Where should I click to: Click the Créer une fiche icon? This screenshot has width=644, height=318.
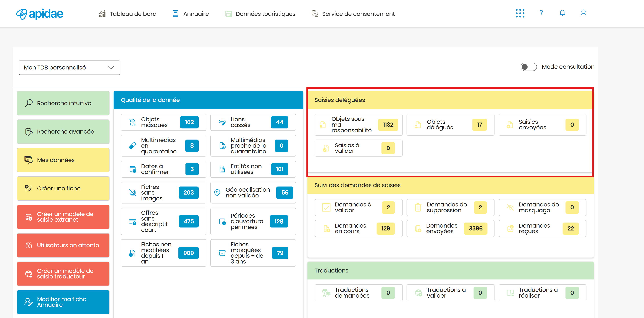pos(28,188)
